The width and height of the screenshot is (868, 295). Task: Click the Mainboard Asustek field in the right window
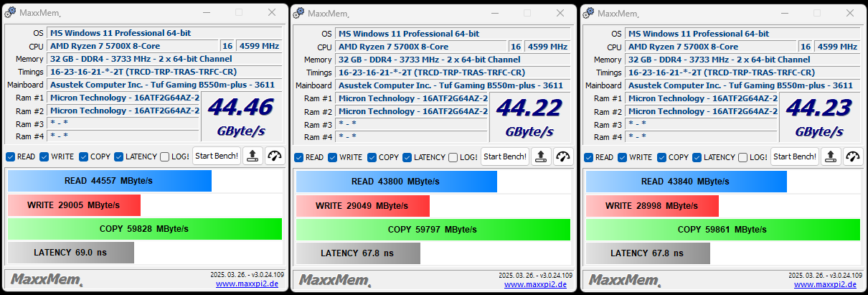[x=742, y=85]
